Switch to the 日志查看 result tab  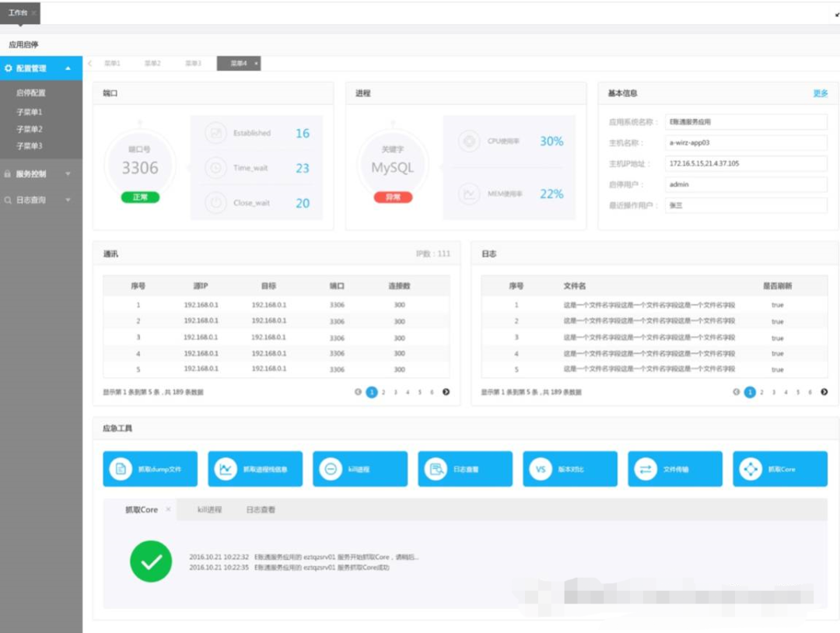click(x=261, y=509)
